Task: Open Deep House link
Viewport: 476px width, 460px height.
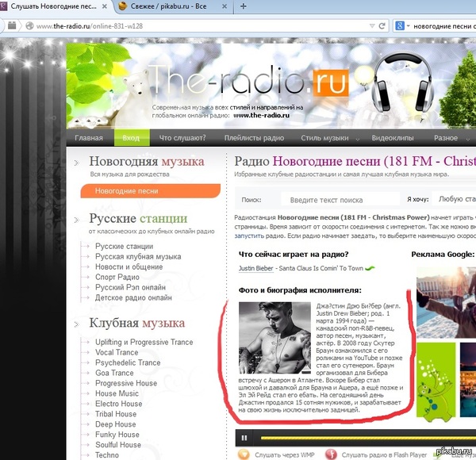Action: (x=115, y=424)
